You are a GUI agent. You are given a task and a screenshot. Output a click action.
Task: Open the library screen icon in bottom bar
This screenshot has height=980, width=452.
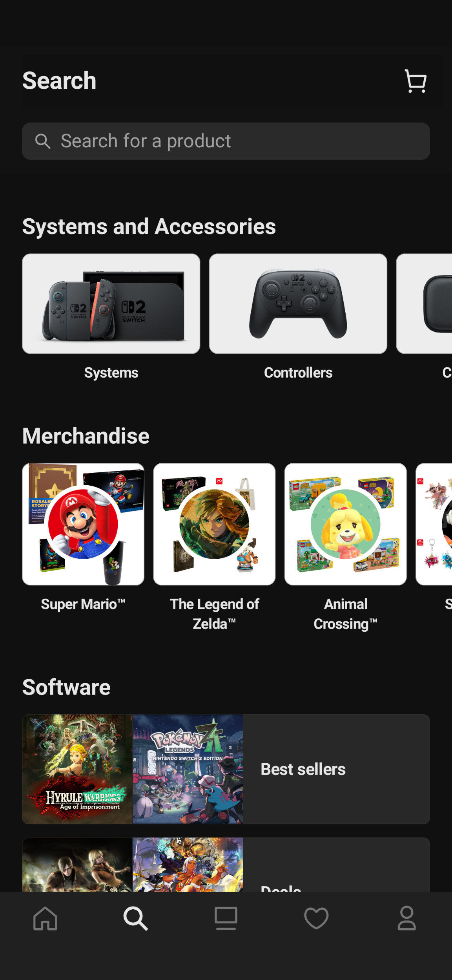coord(226,918)
